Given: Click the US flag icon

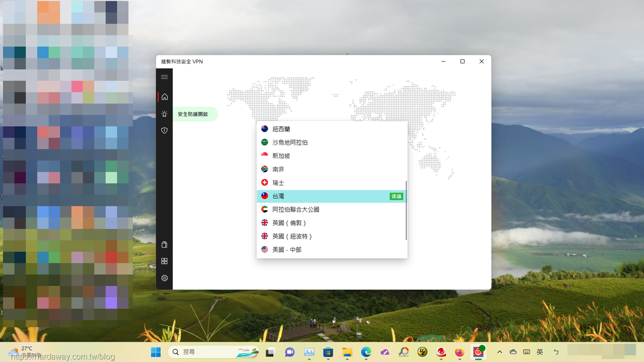Looking at the screenshot, I should point(265,250).
